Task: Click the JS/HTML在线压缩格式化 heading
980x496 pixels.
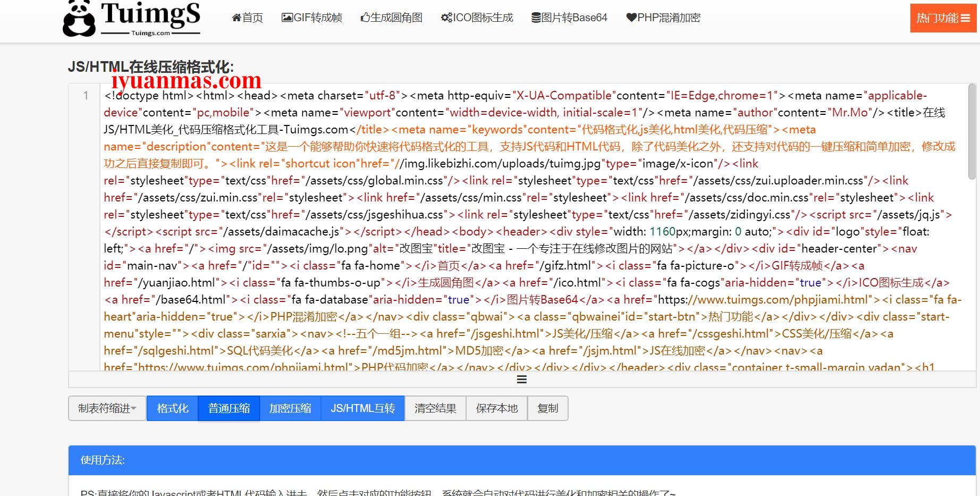Action: click(150, 67)
